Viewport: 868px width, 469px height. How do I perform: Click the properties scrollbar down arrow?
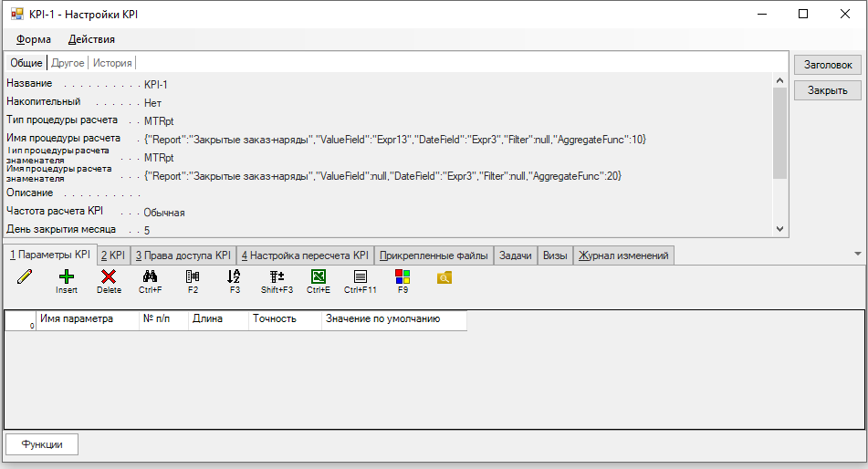[x=779, y=230]
